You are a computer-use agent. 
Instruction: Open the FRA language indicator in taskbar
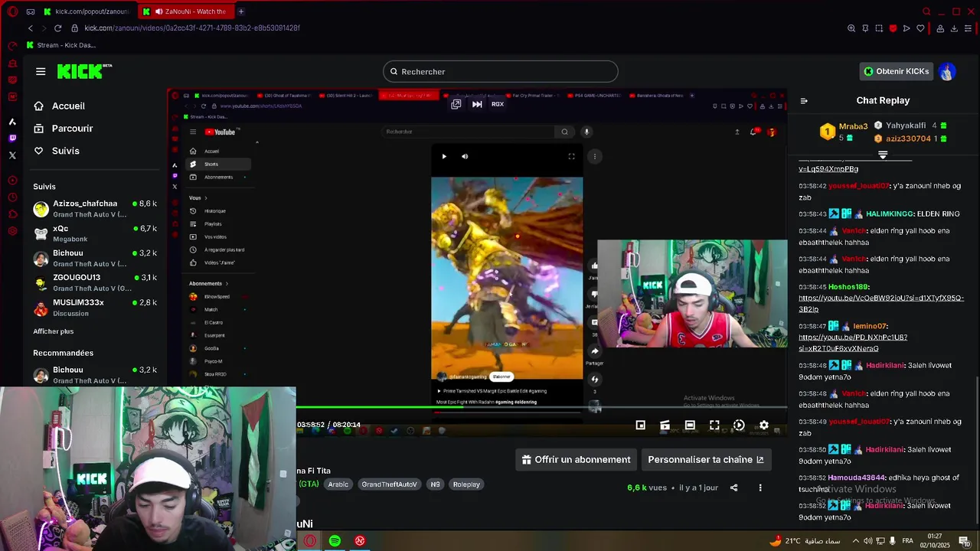907,541
